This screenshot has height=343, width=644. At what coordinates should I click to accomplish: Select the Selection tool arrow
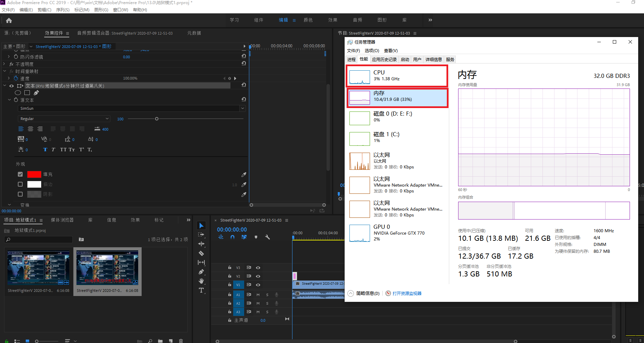202,225
